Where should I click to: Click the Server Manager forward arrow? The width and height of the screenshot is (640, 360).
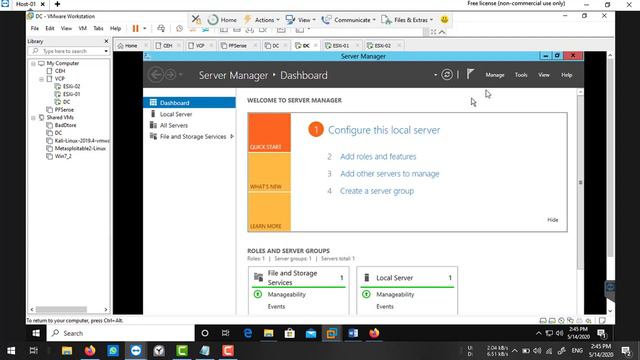(171, 75)
